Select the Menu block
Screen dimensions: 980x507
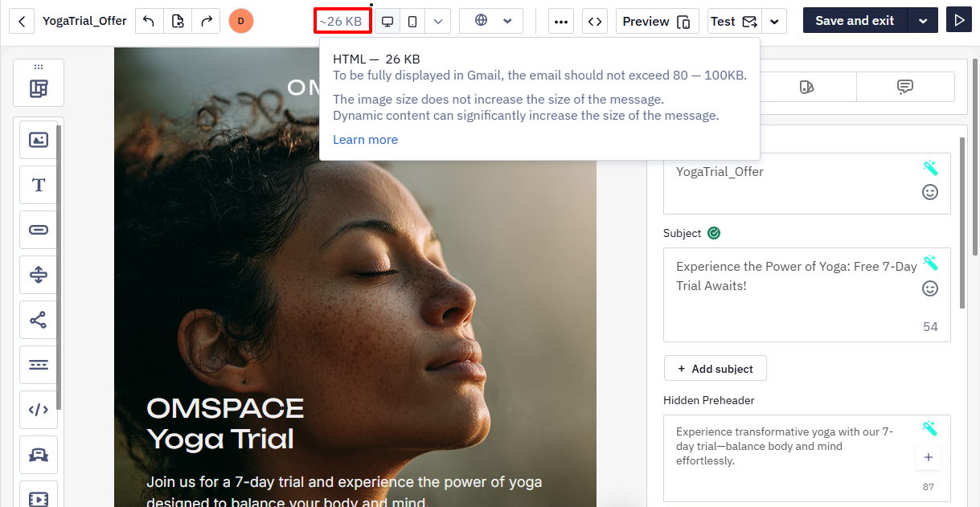[x=39, y=365]
